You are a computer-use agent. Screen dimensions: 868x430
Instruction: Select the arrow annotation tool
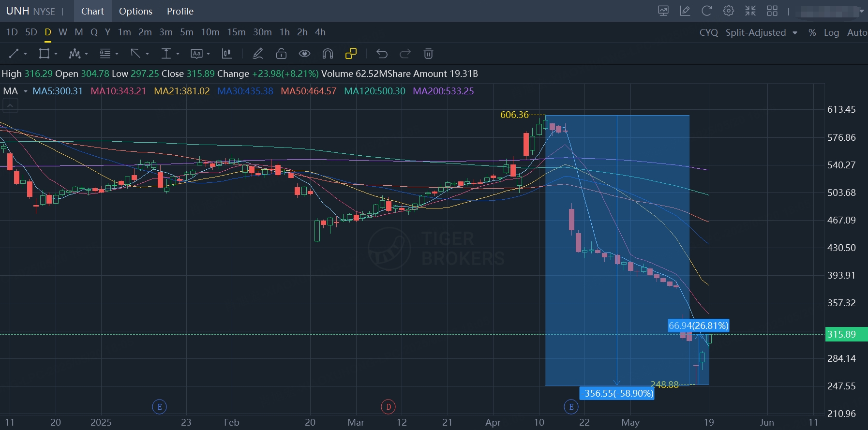(x=135, y=54)
